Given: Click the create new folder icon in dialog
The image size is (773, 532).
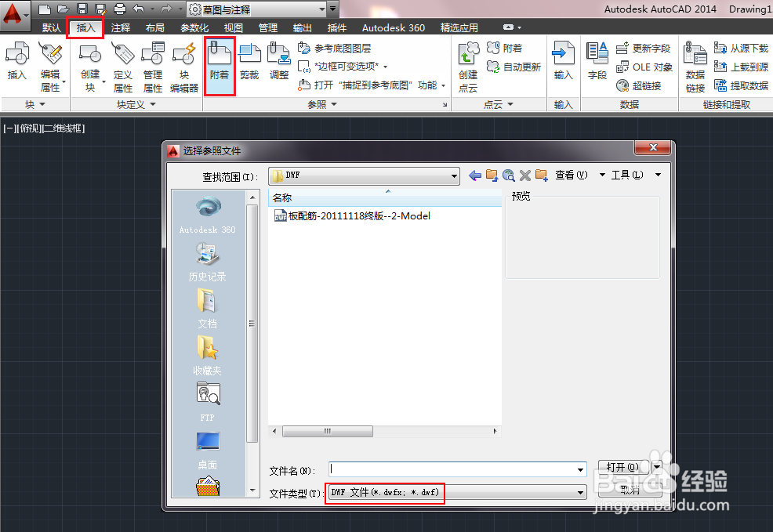Looking at the screenshot, I should [542, 176].
